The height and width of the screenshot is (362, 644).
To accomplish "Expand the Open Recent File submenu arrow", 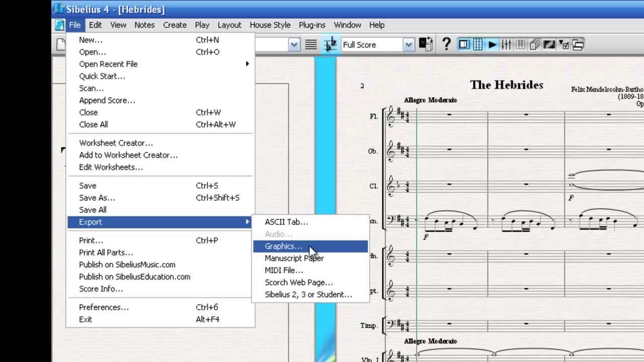I will coord(247,64).
